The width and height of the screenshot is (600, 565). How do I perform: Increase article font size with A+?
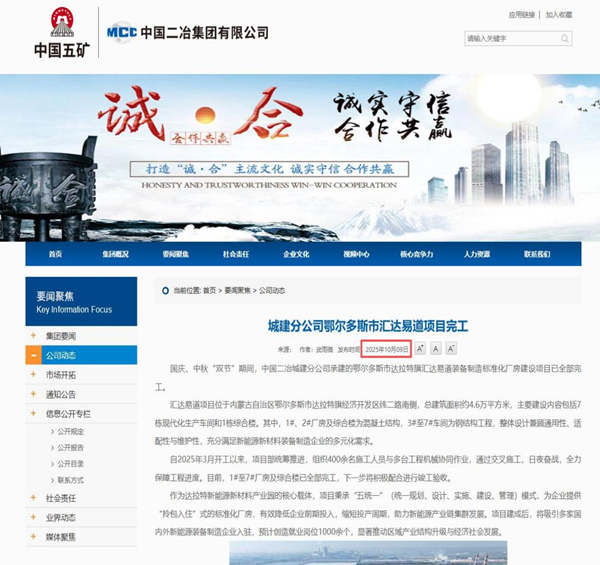pyautogui.click(x=420, y=349)
